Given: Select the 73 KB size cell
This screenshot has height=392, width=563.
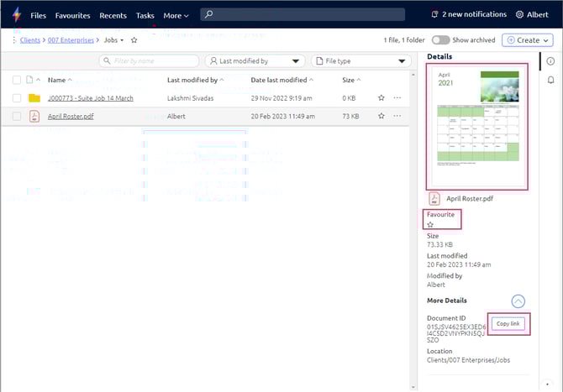Looking at the screenshot, I should (x=350, y=116).
